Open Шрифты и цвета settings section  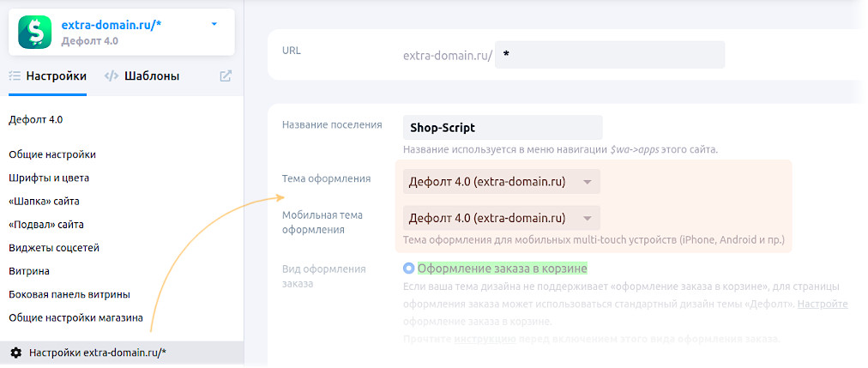[x=49, y=178]
